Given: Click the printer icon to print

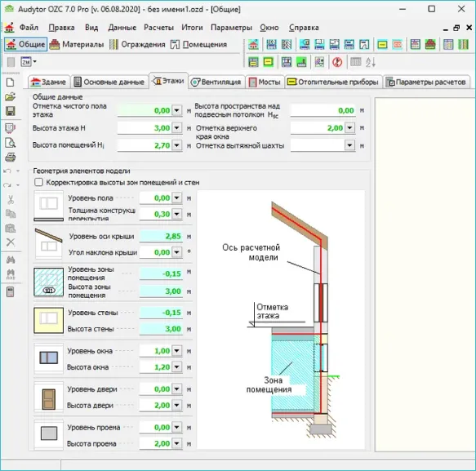Looking at the screenshot, I should [x=11, y=158].
